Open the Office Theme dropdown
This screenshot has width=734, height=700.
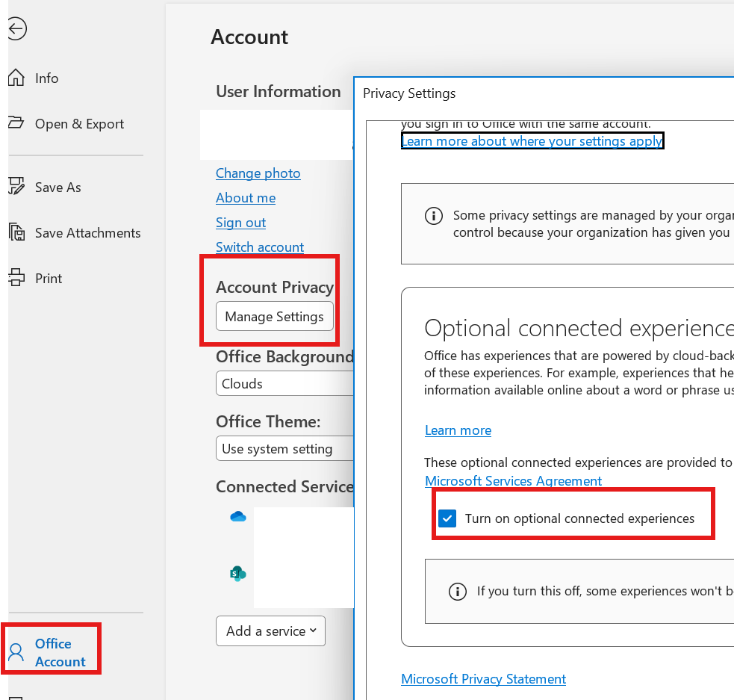[284, 448]
